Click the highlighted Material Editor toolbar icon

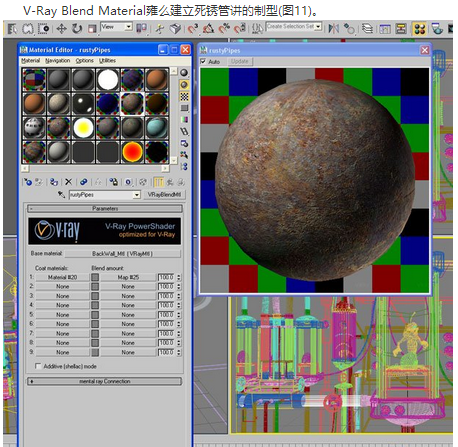click(420, 29)
